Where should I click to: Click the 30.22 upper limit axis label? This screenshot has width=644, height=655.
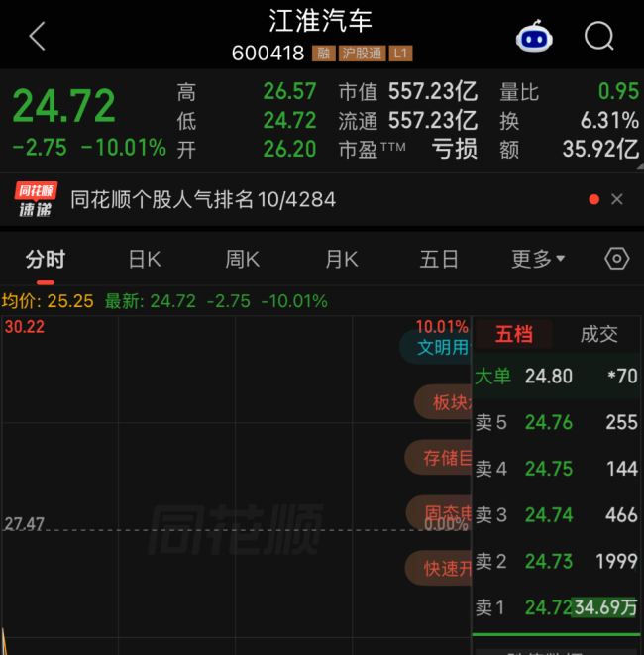click(24, 327)
